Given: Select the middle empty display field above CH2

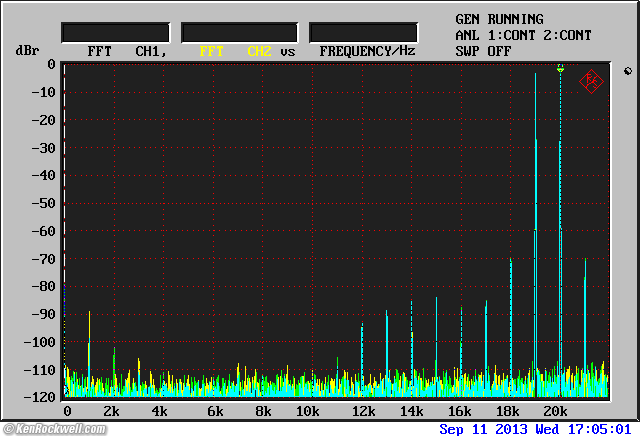Looking at the screenshot, I should [240, 32].
